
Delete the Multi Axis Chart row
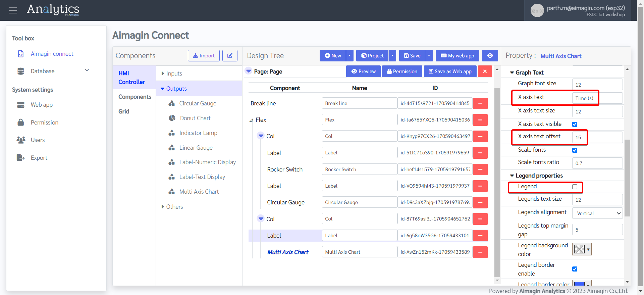point(480,252)
